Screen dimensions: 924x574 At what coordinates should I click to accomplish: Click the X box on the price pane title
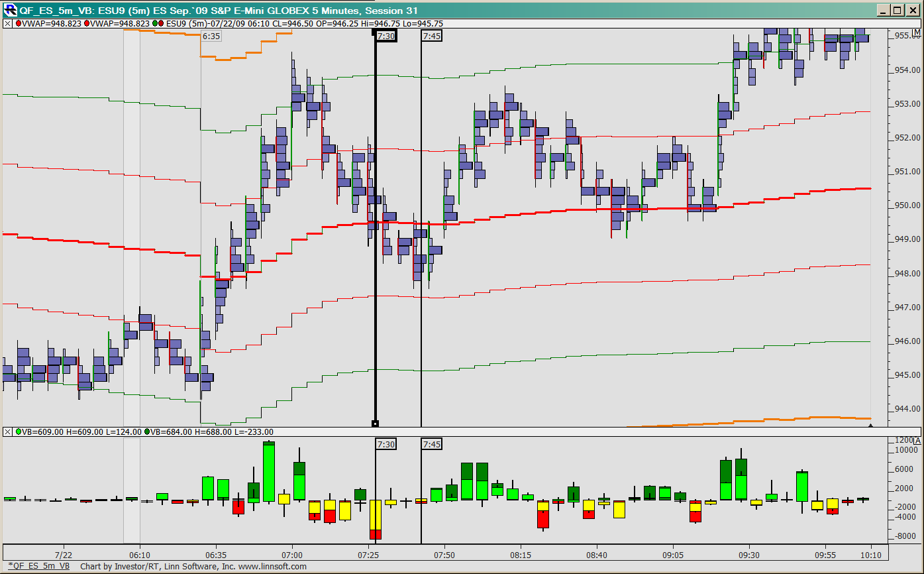[x=7, y=24]
